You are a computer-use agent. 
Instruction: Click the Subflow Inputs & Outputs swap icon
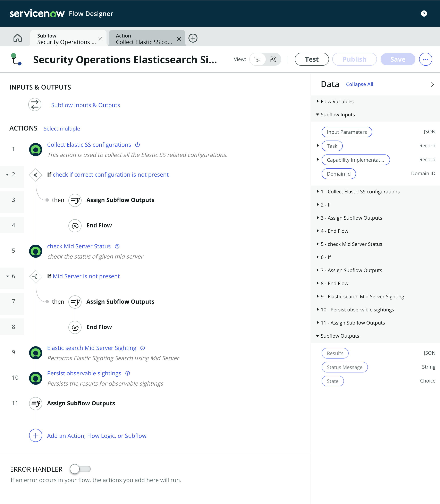(x=35, y=105)
